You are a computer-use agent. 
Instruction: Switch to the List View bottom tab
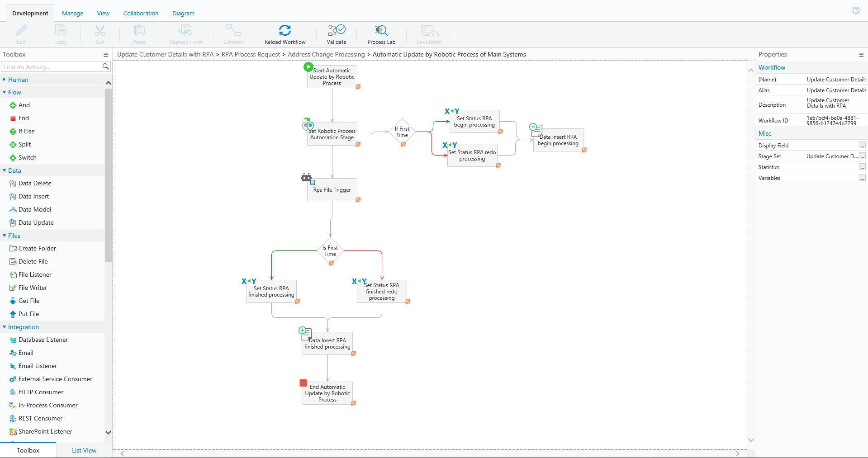[x=84, y=450]
